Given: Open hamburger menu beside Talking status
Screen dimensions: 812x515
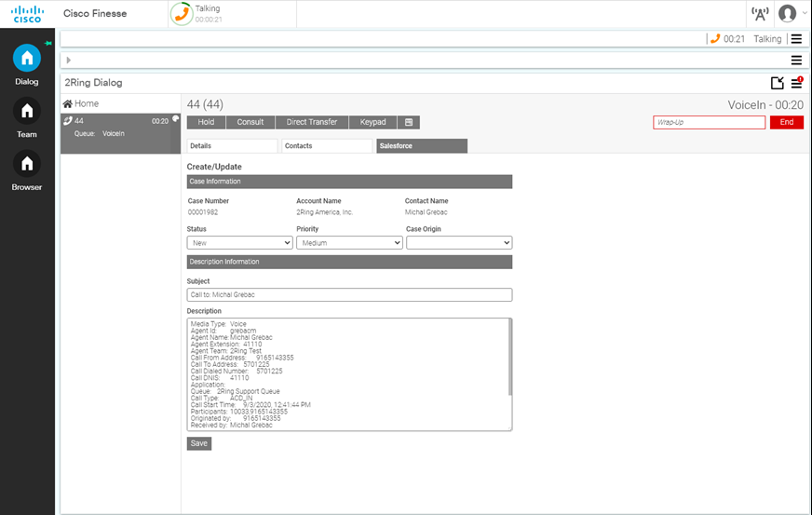Looking at the screenshot, I should (795, 39).
